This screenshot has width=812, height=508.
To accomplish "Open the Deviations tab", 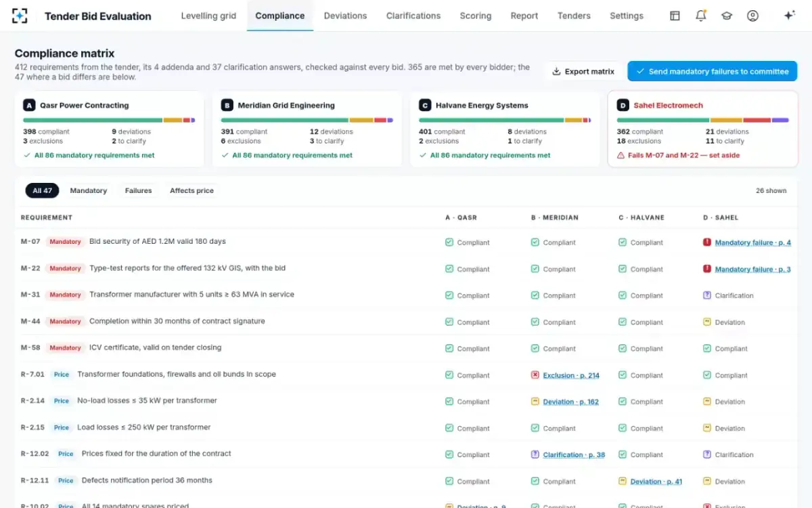I will (x=345, y=16).
